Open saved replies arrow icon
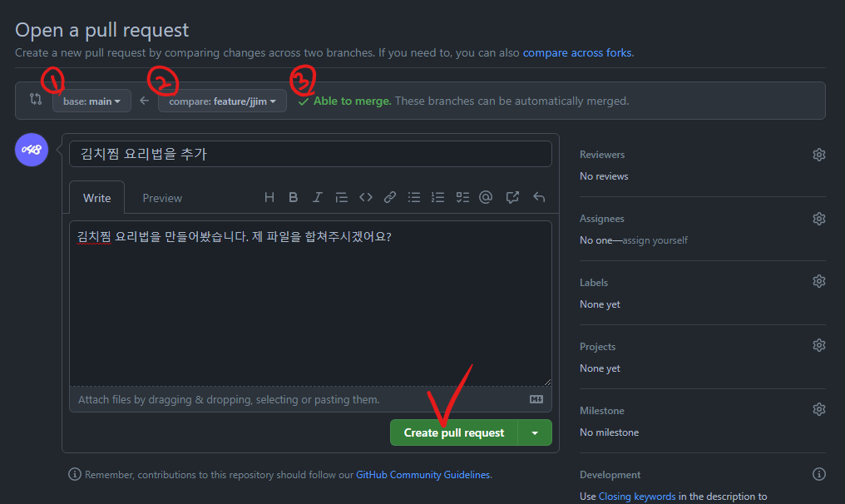This screenshot has height=504, width=845. 539,197
